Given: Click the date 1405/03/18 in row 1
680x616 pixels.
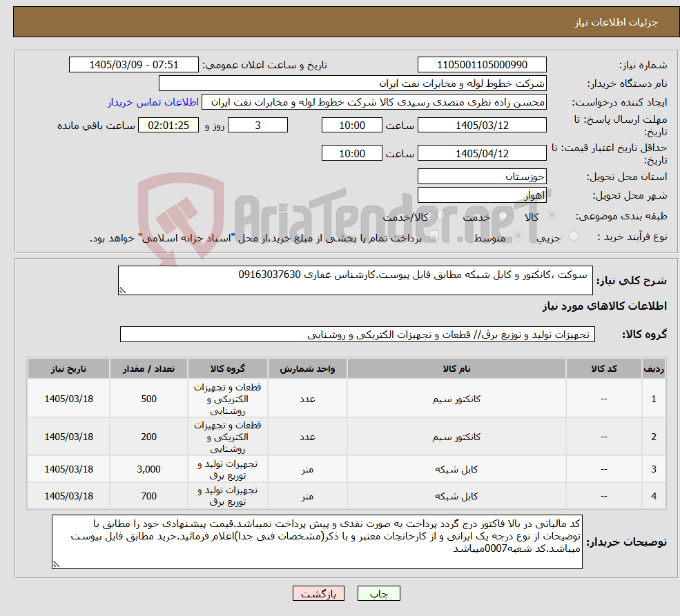Looking at the screenshot, I should pos(68,399).
